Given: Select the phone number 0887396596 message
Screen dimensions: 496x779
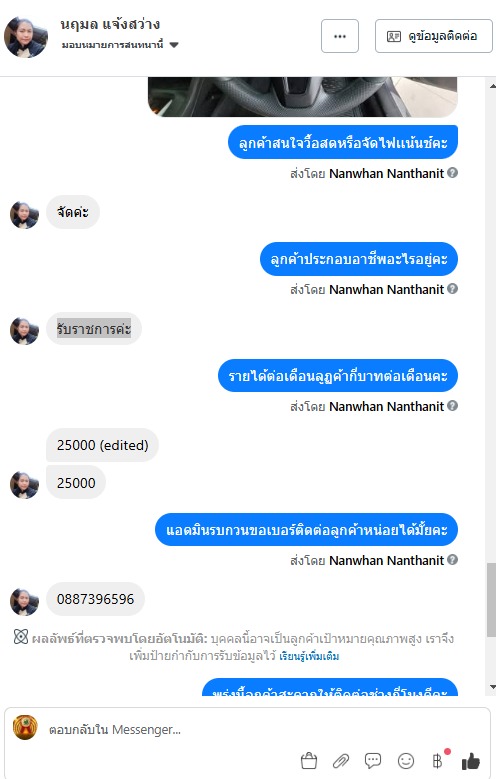Looking at the screenshot, I should (x=95, y=599).
